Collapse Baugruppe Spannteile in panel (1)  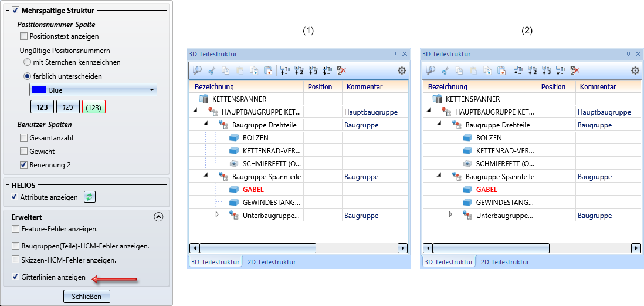(x=205, y=175)
